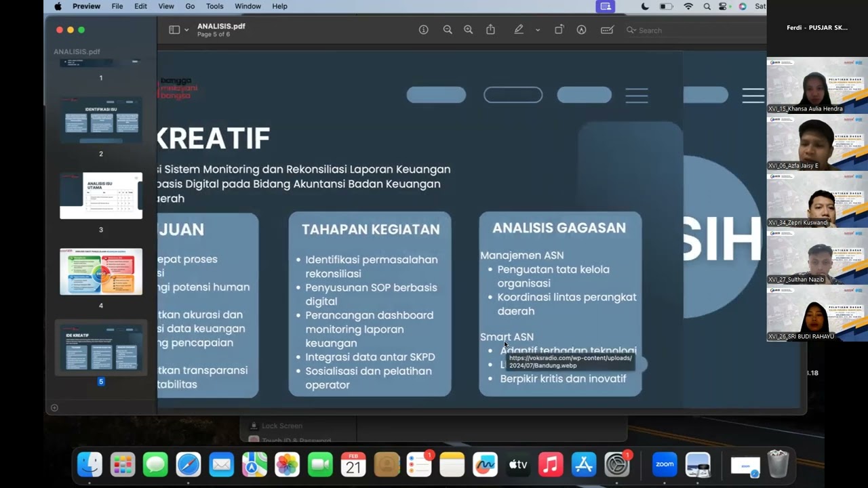Screen dimensions: 868x488
Task: Open Notes from the Dock
Action: point(452,464)
